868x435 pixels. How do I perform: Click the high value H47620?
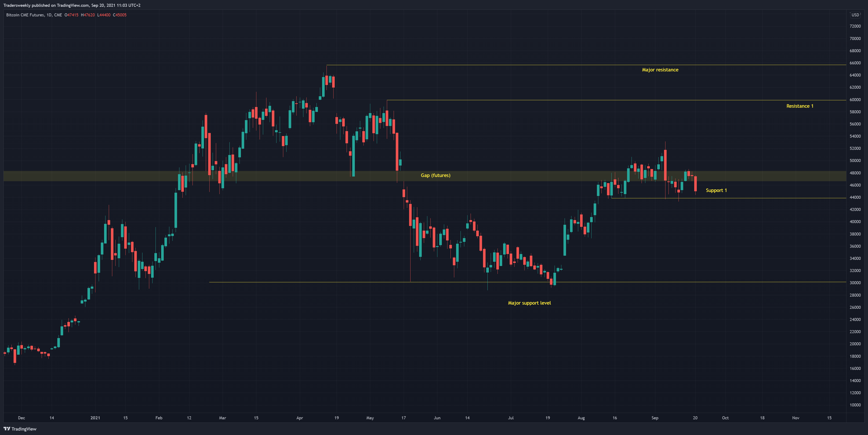(x=88, y=15)
